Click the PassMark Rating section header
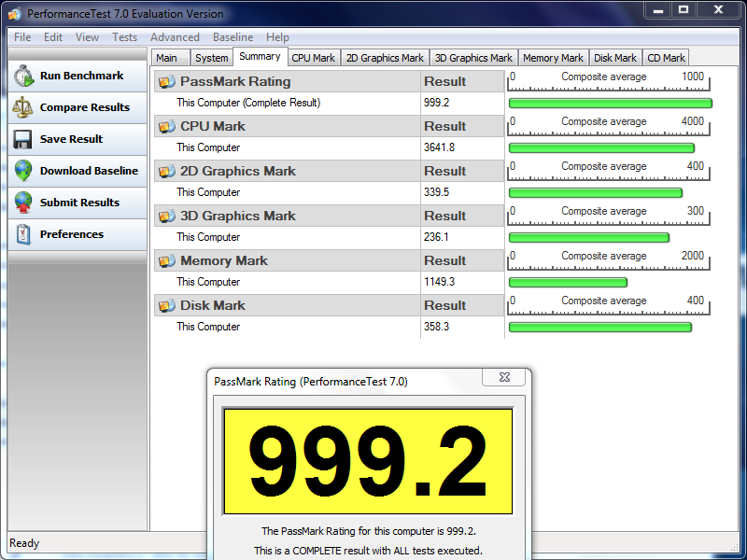 point(330,81)
